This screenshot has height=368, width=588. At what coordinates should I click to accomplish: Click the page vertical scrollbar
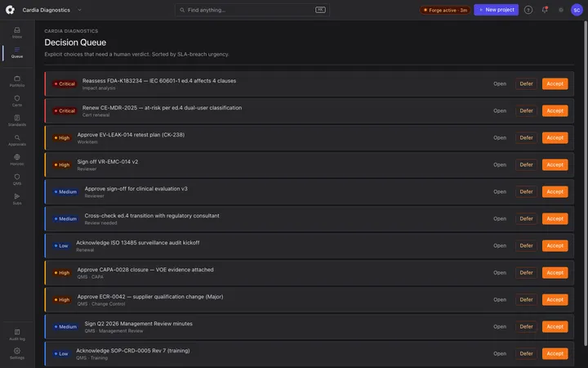pyautogui.click(x=586, y=183)
